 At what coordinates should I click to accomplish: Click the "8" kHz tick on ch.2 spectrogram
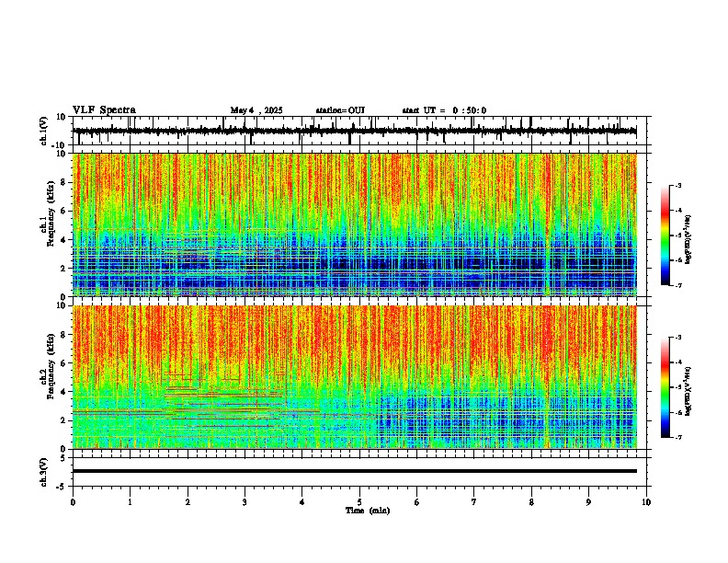pos(63,335)
